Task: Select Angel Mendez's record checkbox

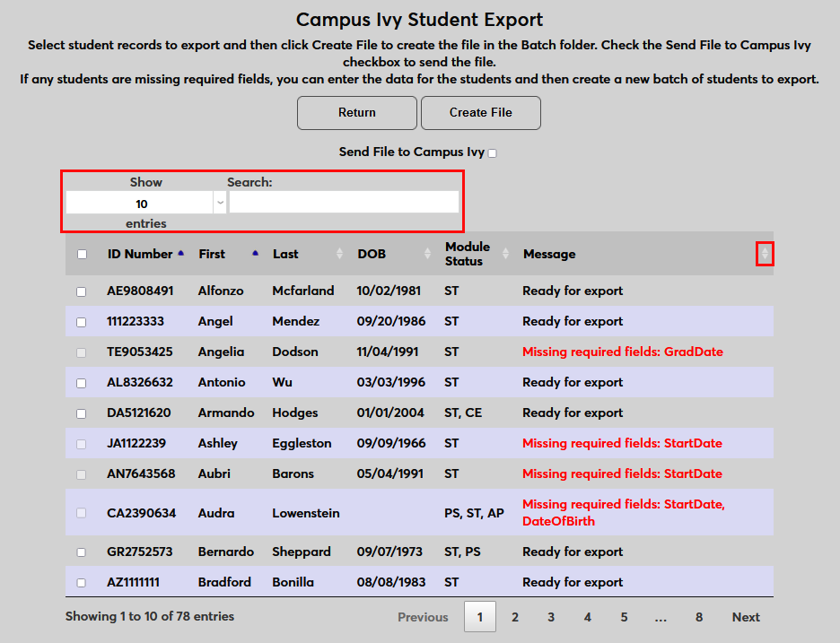Action: pos(81,321)
